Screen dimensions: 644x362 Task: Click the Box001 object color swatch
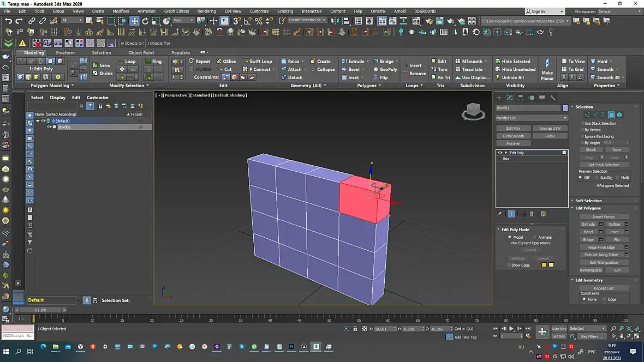565,108
